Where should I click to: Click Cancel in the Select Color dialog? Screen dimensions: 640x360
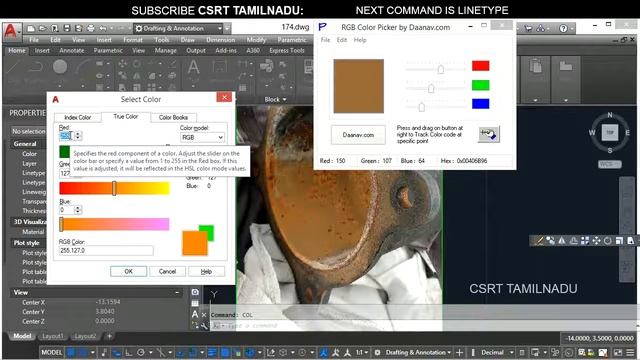(167, 271)
